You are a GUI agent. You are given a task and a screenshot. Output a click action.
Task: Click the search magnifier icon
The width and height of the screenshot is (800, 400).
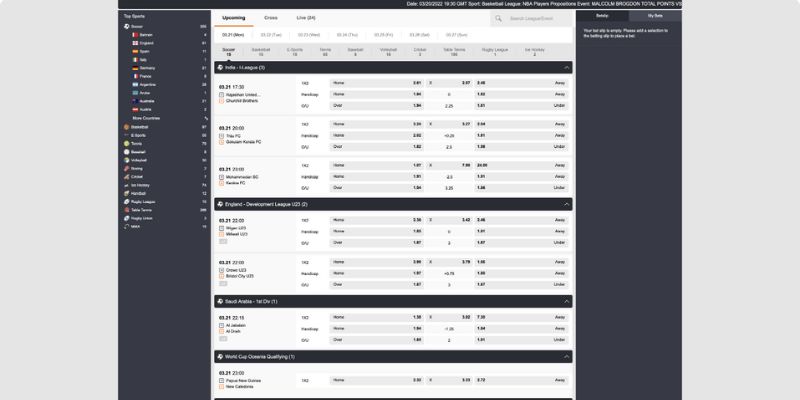click(498, 18)
